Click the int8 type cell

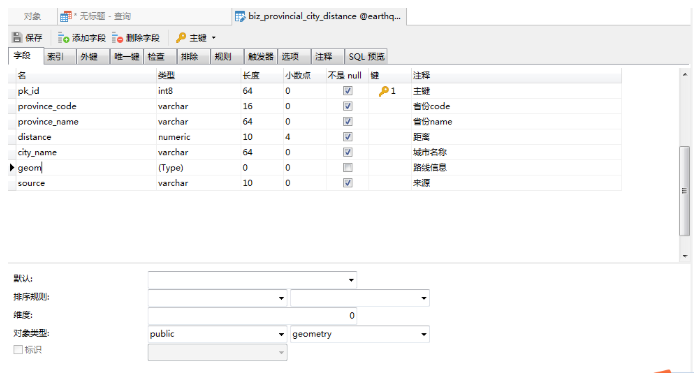point(198,91)
